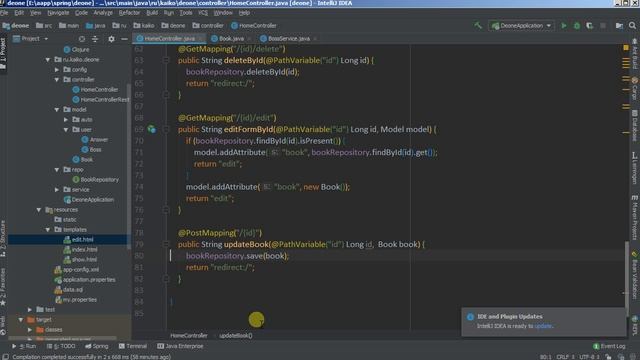Run with coverage icon in toolbar
Viewport: 640px width, 360px height.
pyautogui.click(x=589, y=26)
